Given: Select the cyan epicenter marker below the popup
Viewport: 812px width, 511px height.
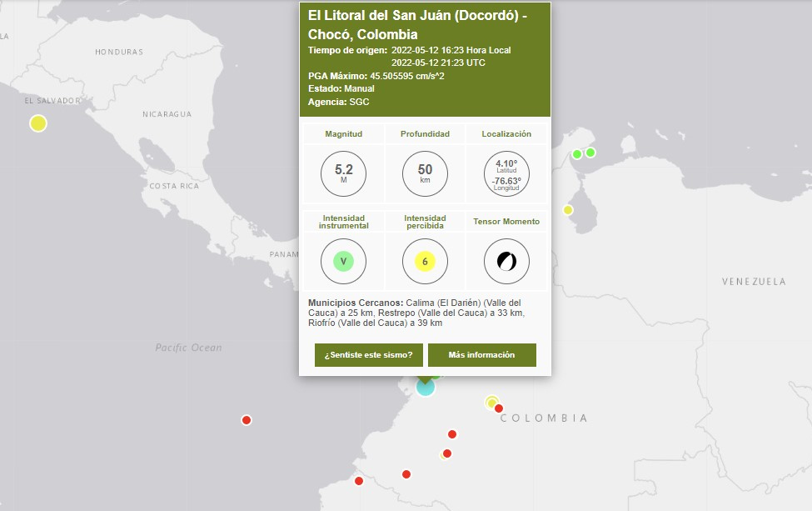Looking at the screenshot, I should point(426,387).
